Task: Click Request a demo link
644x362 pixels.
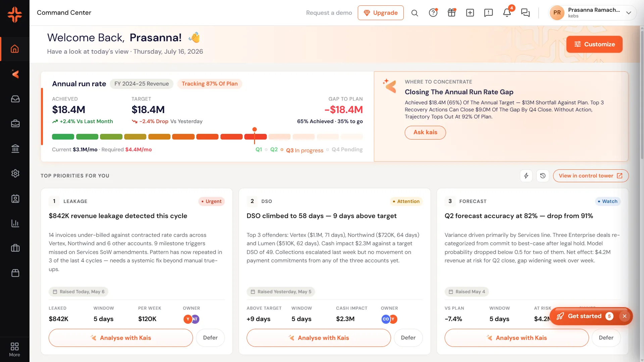Action: (x=329, y=13)
